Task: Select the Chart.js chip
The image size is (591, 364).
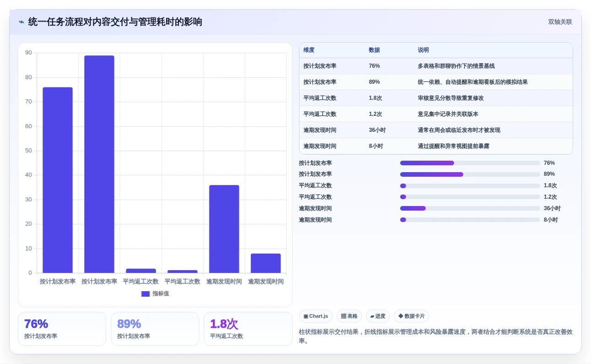Action: point(316,316)
